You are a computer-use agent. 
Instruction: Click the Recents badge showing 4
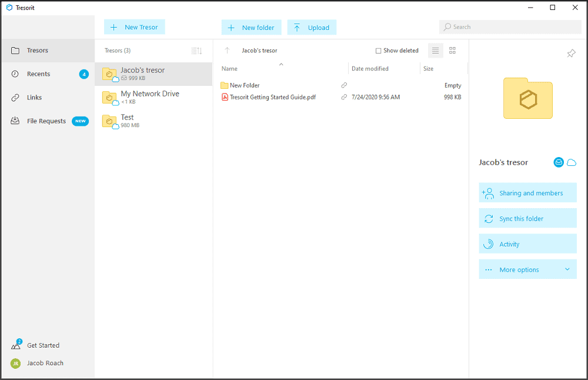84,74
